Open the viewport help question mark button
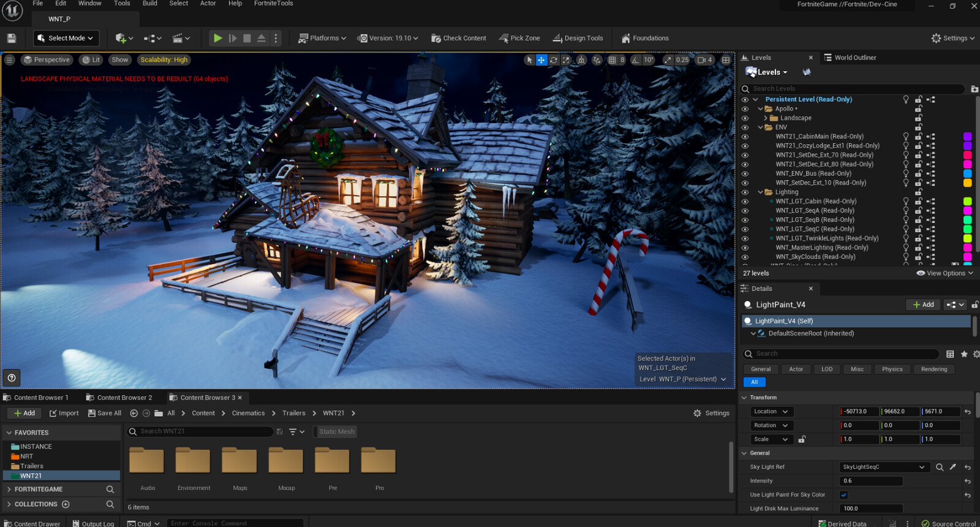 [x=12, y=377]
